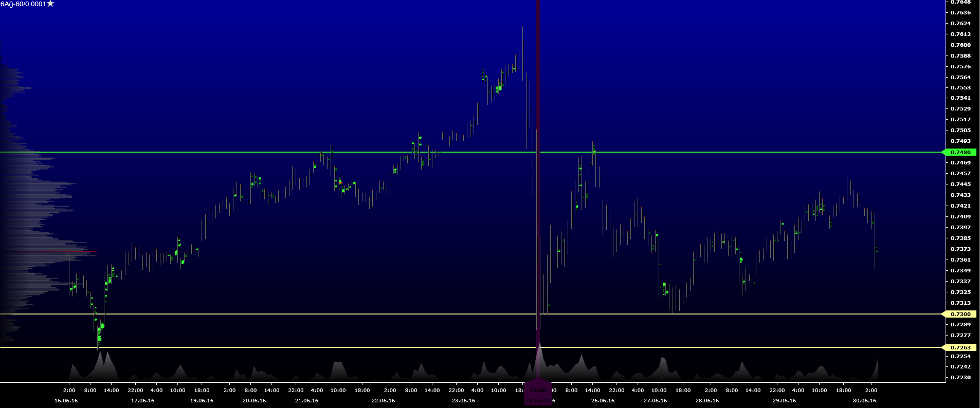
Task: Click the purple vertical cursor line
Action: pos(538,103)
